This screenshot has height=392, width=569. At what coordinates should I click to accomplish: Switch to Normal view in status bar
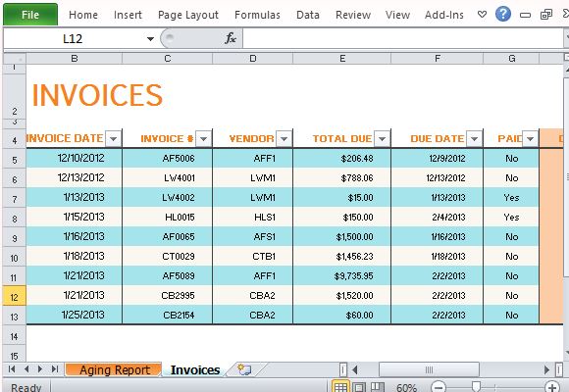click(x=340, y=387)
